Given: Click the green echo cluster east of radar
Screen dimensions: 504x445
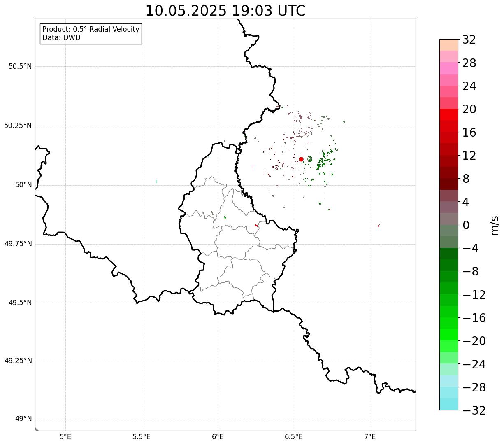Looking at the screenshot, I should click(324, 160).
